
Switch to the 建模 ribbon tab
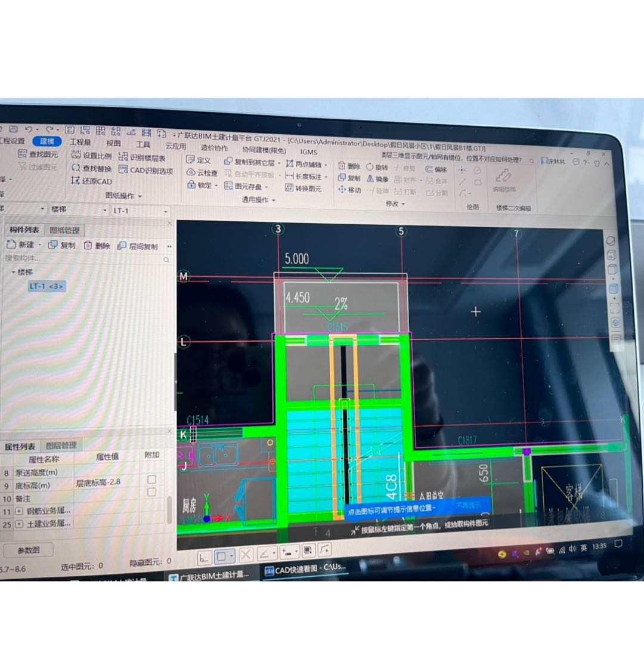click(x=47, y=141)
